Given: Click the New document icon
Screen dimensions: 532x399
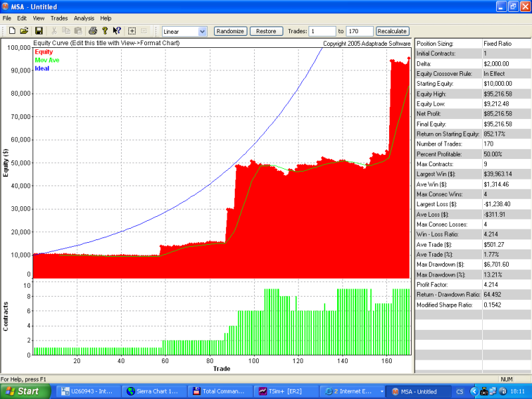Looking at the screenshot, I should (x=12, y=31).
